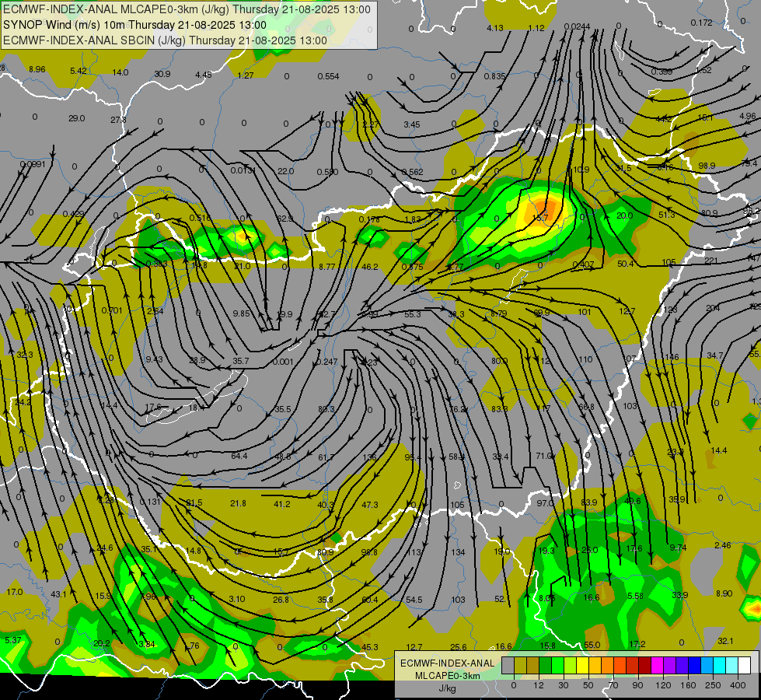This screenshot has height=700, width=761.
Task: Pick the dark green swatch right of the 12 tick
Action: point(546,665)
